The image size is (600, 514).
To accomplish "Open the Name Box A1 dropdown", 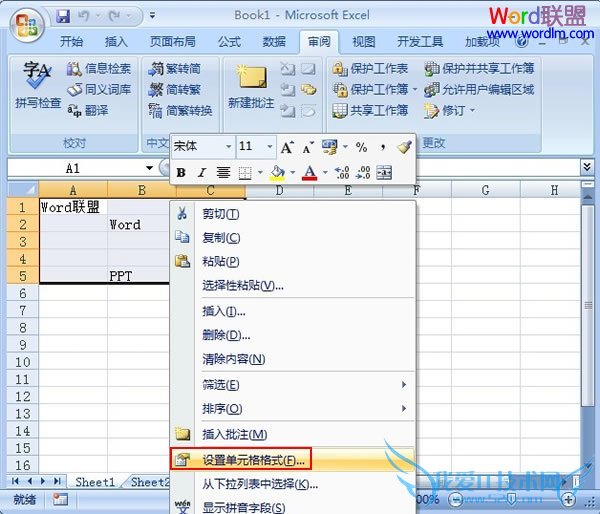I will tap(149, 168).
